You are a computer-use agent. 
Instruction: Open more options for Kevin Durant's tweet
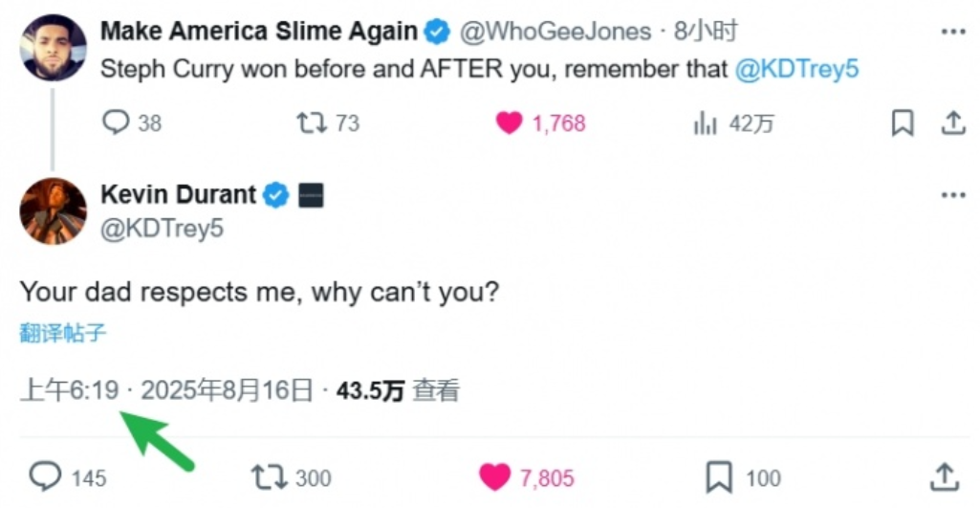pos(953,195)
